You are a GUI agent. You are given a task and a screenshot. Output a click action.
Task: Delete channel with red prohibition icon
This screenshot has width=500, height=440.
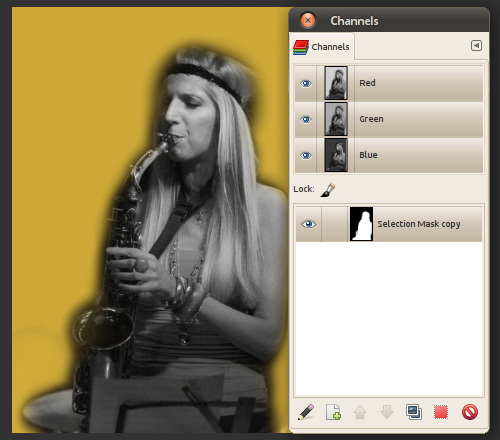(470, 412)
